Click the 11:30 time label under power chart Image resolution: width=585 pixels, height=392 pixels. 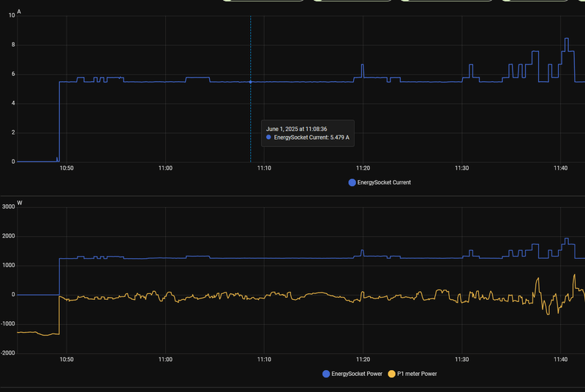(461, 360)
